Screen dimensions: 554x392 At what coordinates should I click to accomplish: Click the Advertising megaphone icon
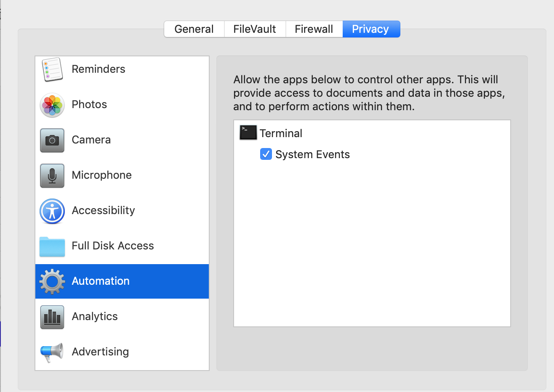pyautogui.click(x=52, y=352)
